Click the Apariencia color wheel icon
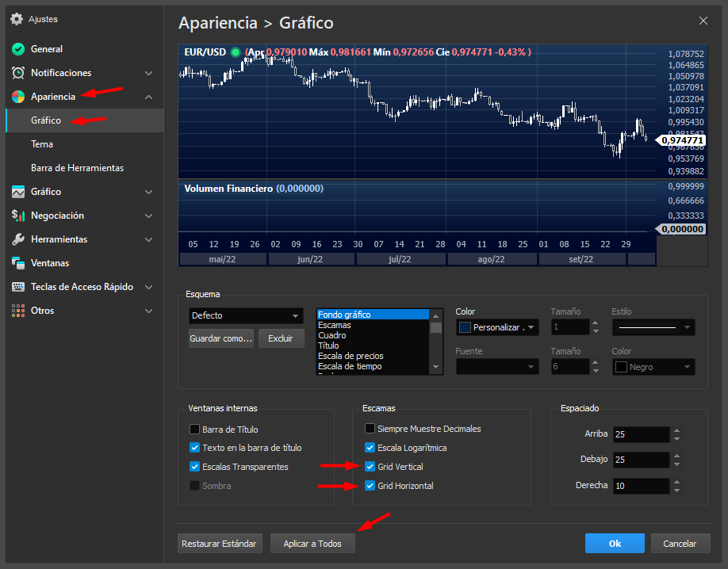Image resolution: width=728 pixels, height=569 pixels. tap(18, 97)
